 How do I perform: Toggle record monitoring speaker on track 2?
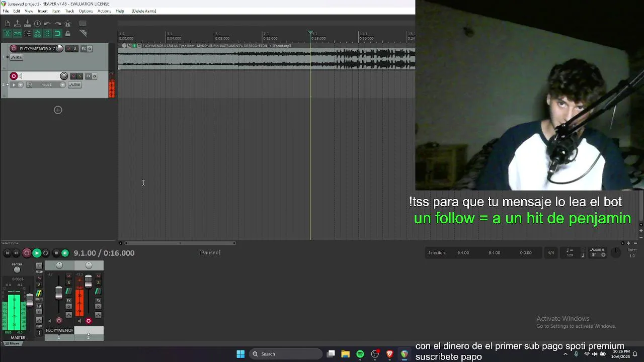pos(21,76)
